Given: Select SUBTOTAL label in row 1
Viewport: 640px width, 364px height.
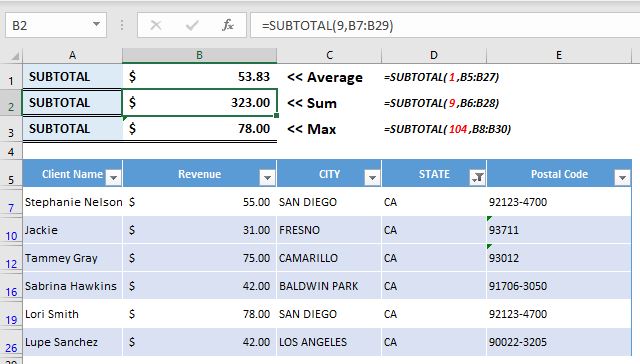Looking at the screenshot, I should (73, 77).
